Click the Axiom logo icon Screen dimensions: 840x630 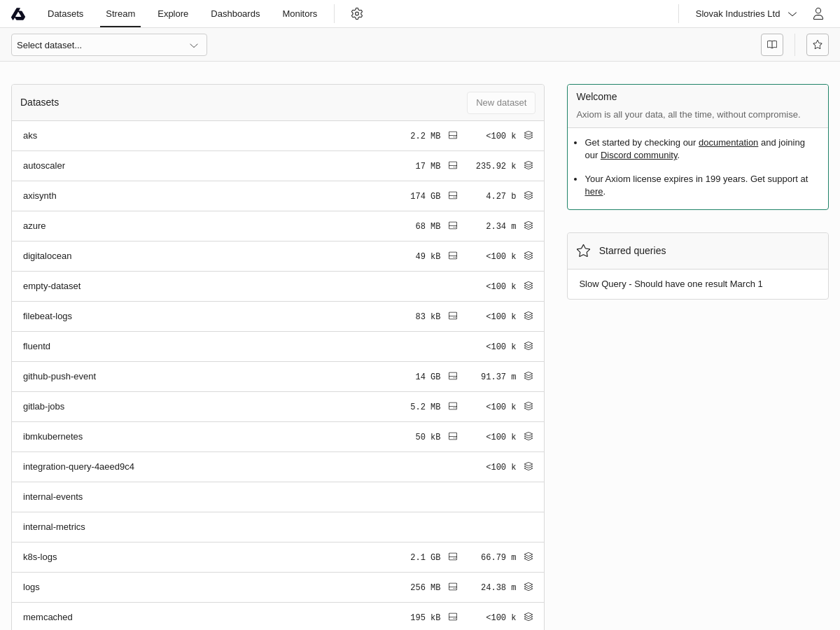[x=18, y=14]
